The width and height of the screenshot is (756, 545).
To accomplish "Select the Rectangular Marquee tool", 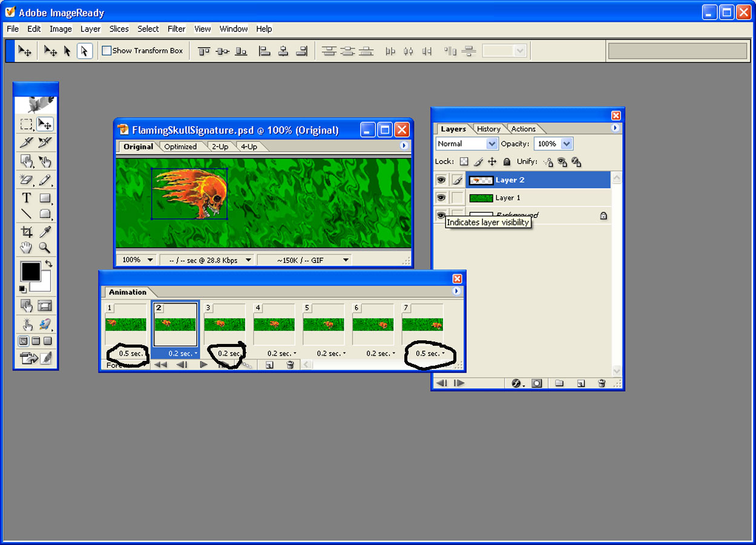I will tap(27, 125).
